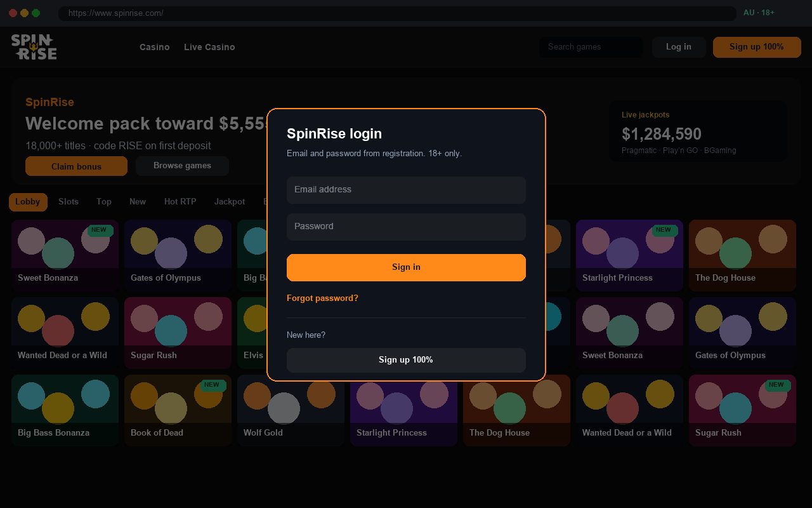Click the Email and password from registration text

click(x=374, y=154)
